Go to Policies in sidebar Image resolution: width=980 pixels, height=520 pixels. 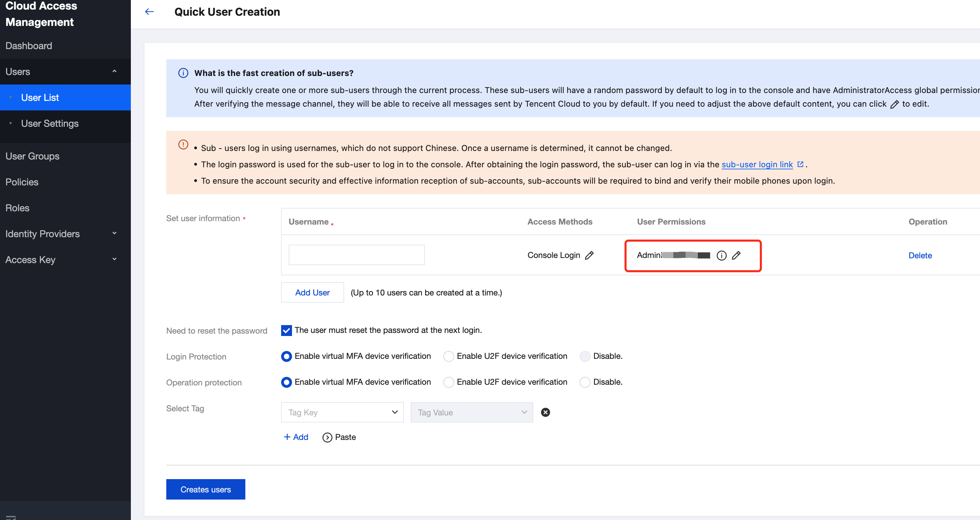click(22, 182)
